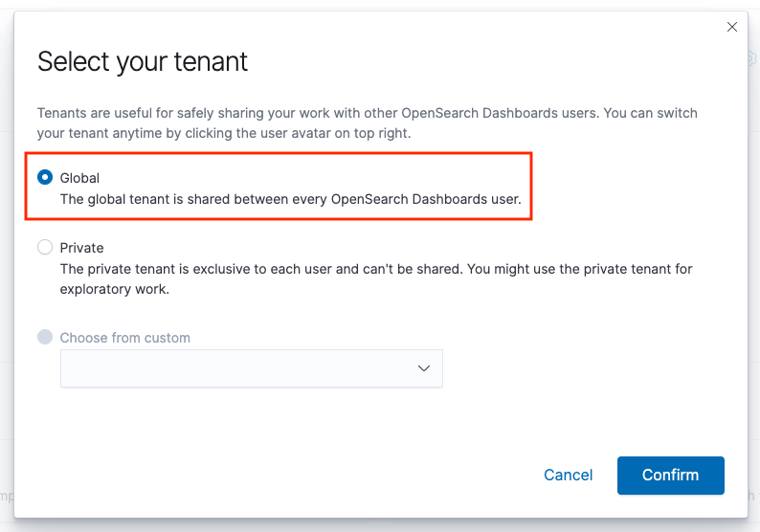Click the "Private" option label
760x532 pixels.
pos(81,248)
